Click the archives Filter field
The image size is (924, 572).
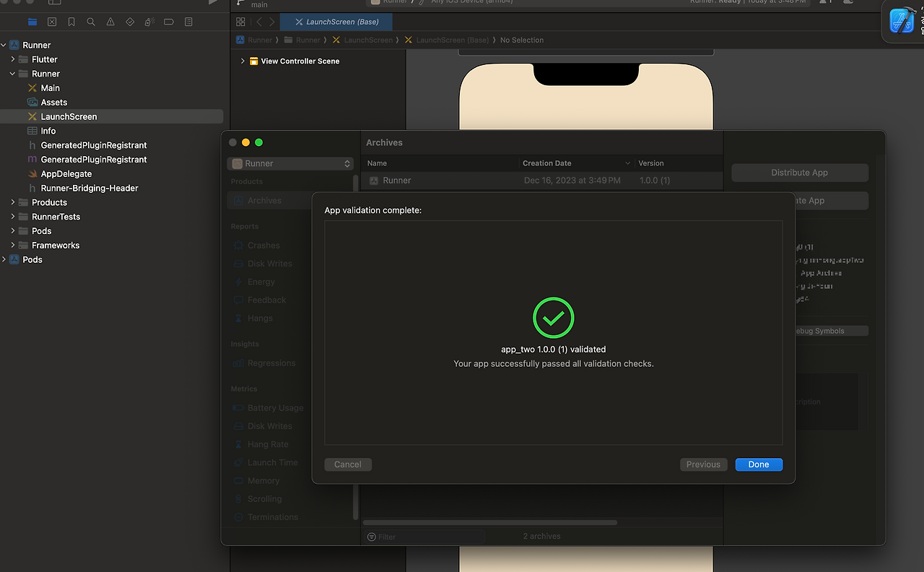pyautogui.click(x=424, y=537)
